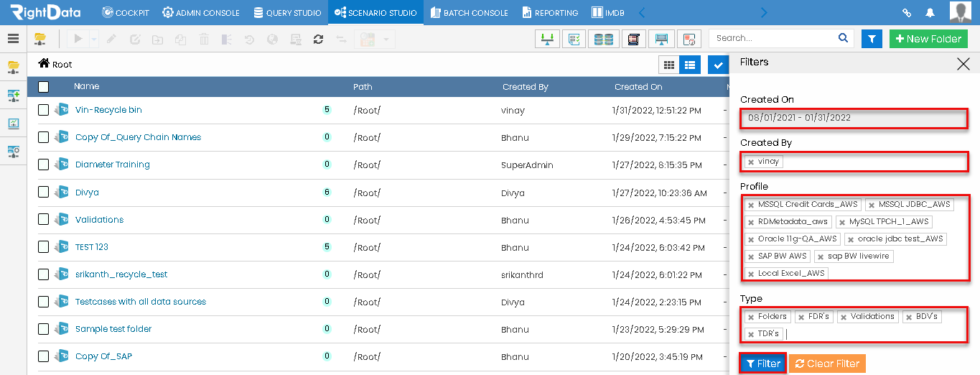Click the blue filter funnel icon
Screen dimensions: 980x375
pyautogui.click(x=872, y=39)
